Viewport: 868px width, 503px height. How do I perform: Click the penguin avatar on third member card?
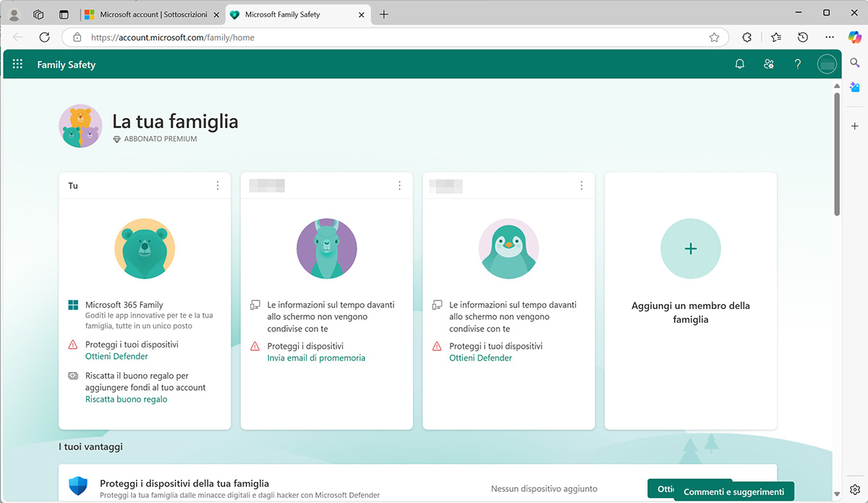point(509,248)
